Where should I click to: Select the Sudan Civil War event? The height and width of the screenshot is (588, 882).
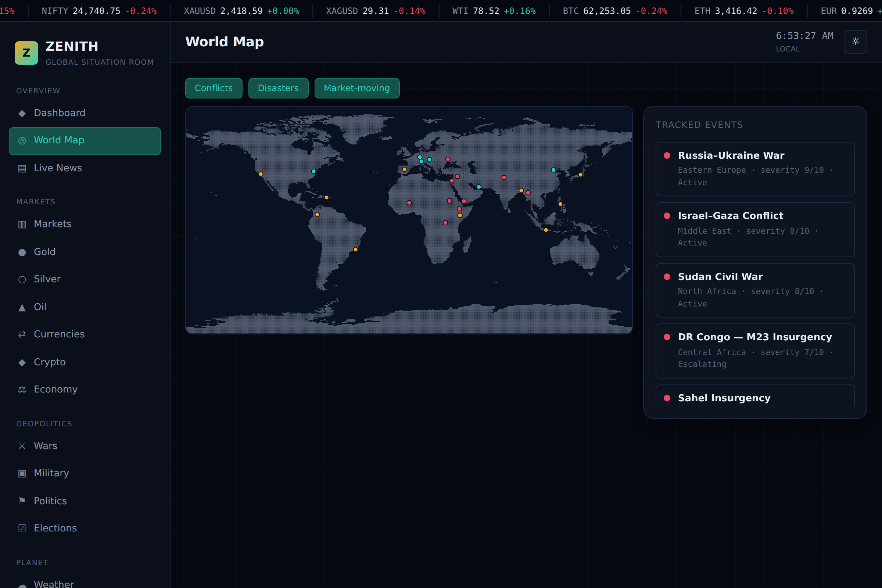coord(755,290)
